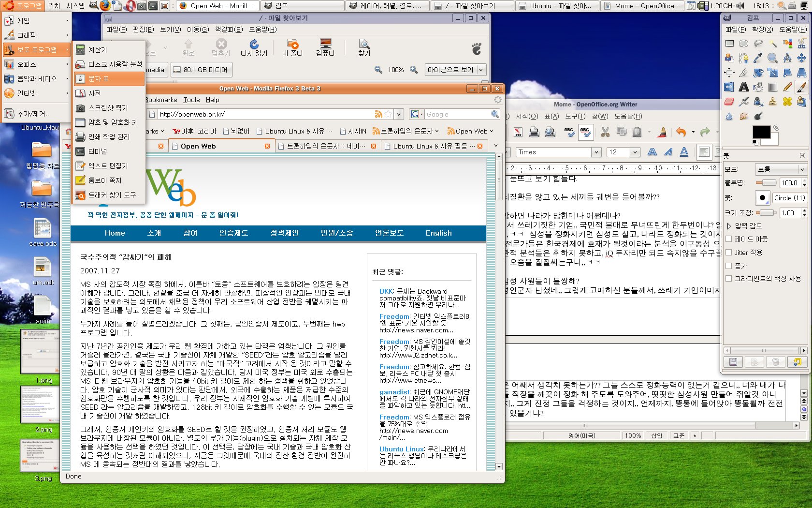Screen dimensions: 812x508
Task: Select the Rectangle Select tool in GIMP toolbox
Action: click(729, 44)
